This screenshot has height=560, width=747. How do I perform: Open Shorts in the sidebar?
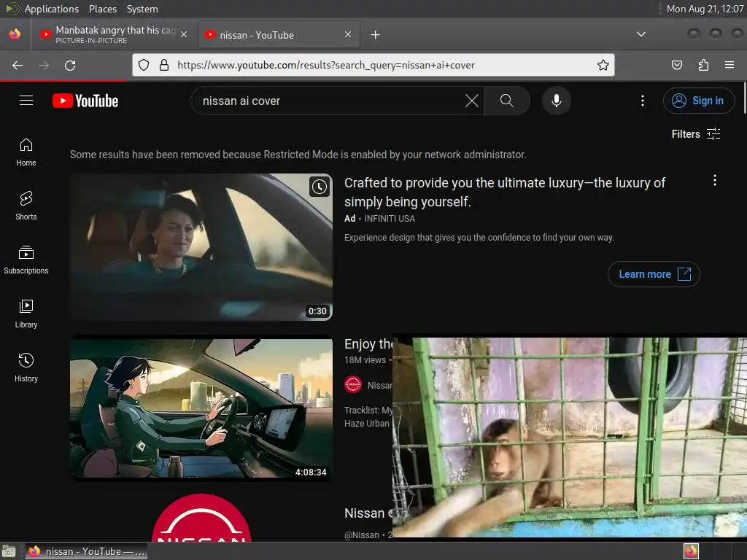pos(26,206)
